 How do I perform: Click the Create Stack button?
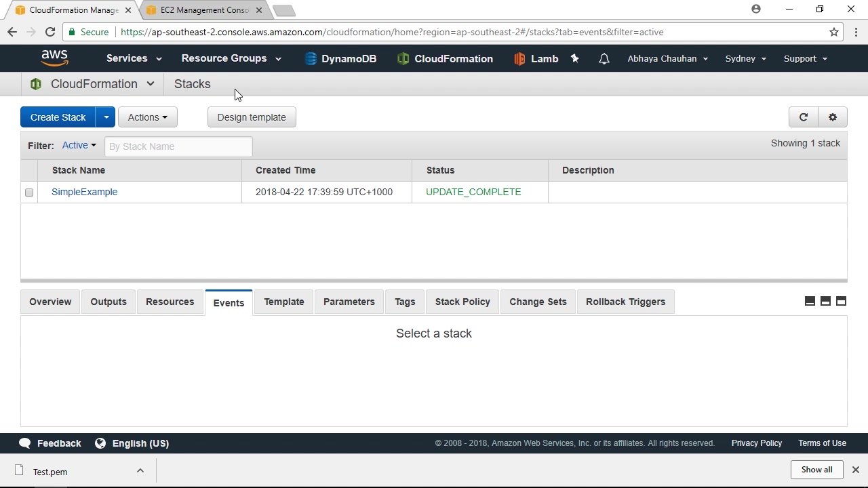coord(58,117)
